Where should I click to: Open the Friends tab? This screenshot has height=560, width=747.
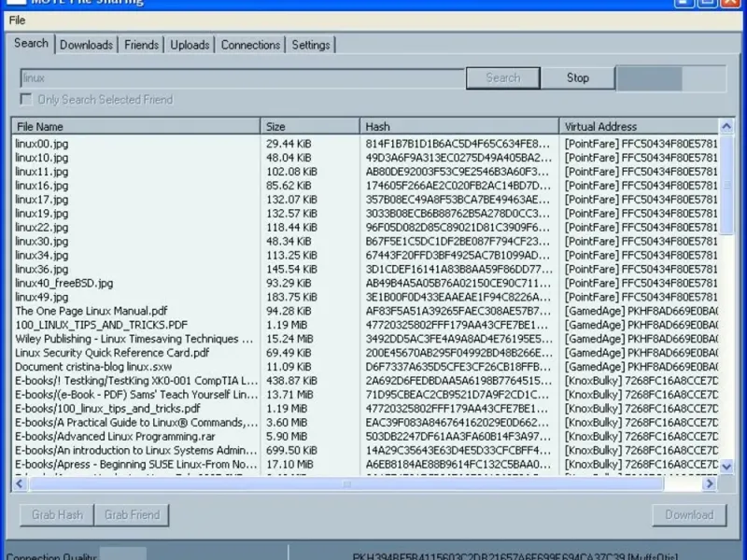(141, 45)
